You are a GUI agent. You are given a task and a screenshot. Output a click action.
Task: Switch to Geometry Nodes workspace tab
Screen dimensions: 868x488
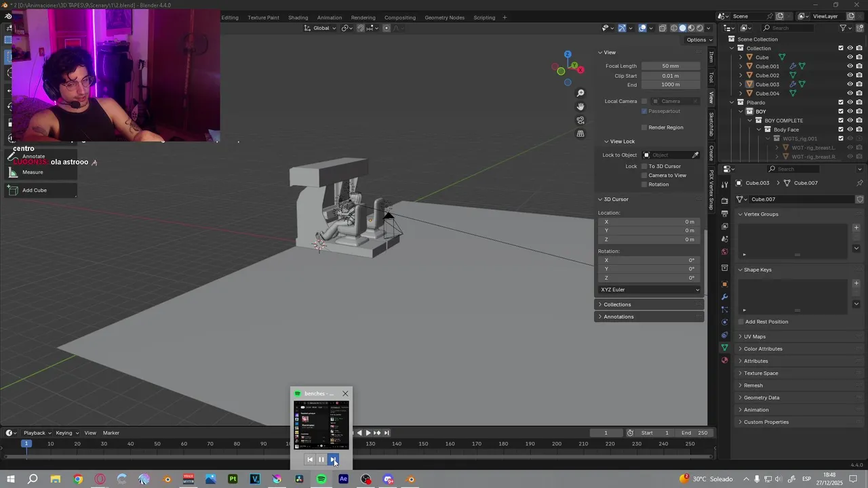444,18
